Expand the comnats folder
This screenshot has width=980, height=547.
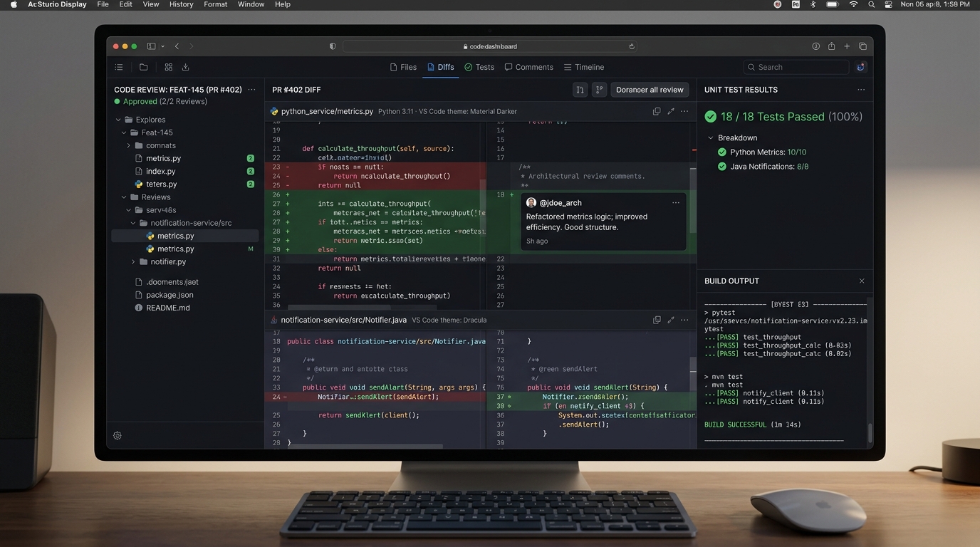(x=129, y=145)
